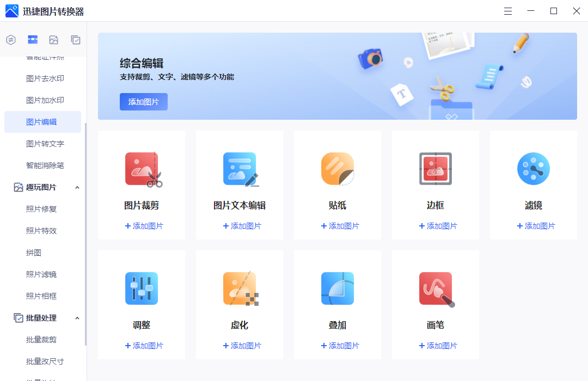Collapse the 批量处理 sidebar group
Viewport: 588px width, 381px height.
click(x=78, y=317)
